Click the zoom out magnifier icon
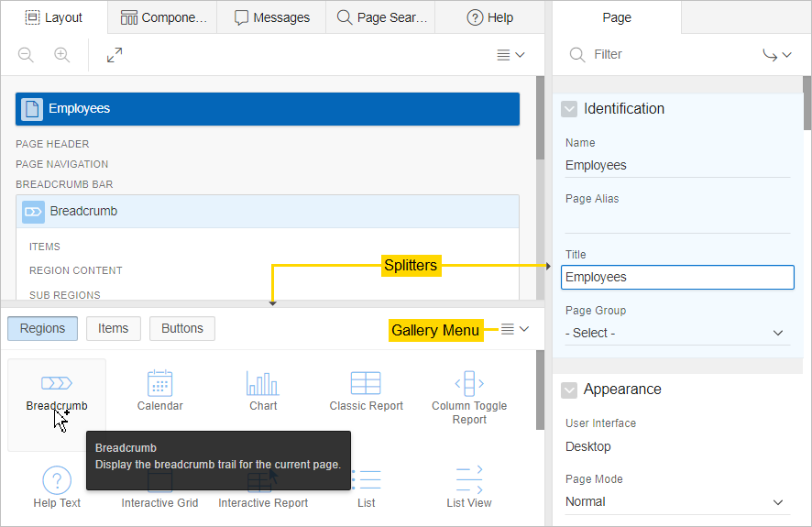The width and height of the screenshot is (812, 527). [26, 55]
